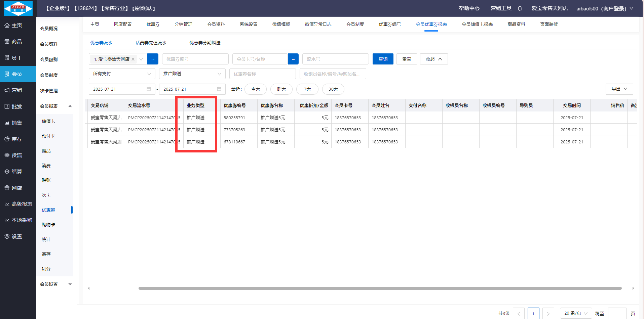Go to next page arrow
Image resolution: width=644 pixels, height=319 pixels.
[548, 313]
